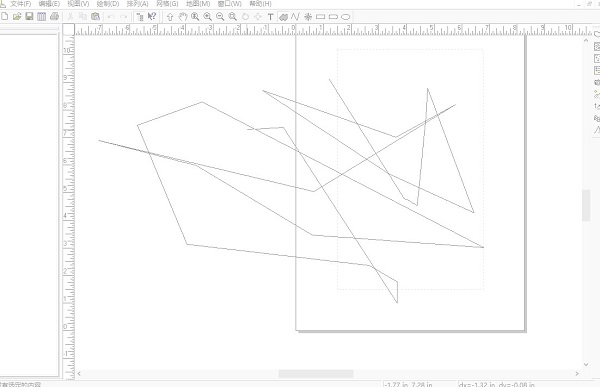Image resolution: width=600 pixels, height=387 pixels.
Task: Save the plot using the floppy disk icon
Action: [29, 16]
